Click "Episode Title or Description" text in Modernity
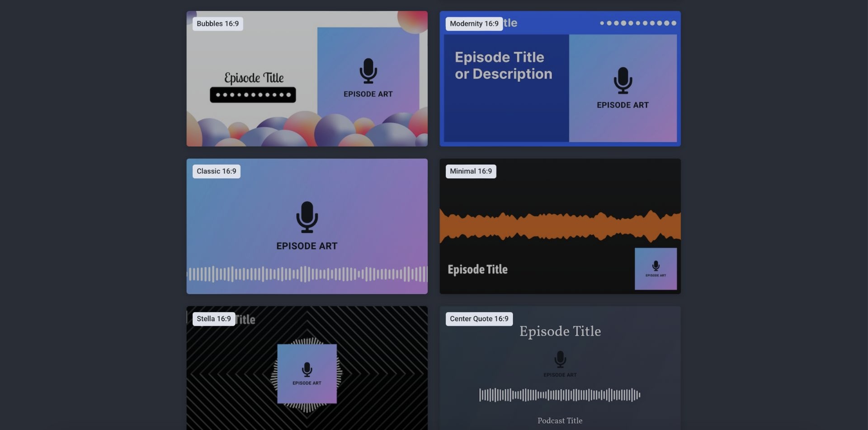 coord(504,65)
